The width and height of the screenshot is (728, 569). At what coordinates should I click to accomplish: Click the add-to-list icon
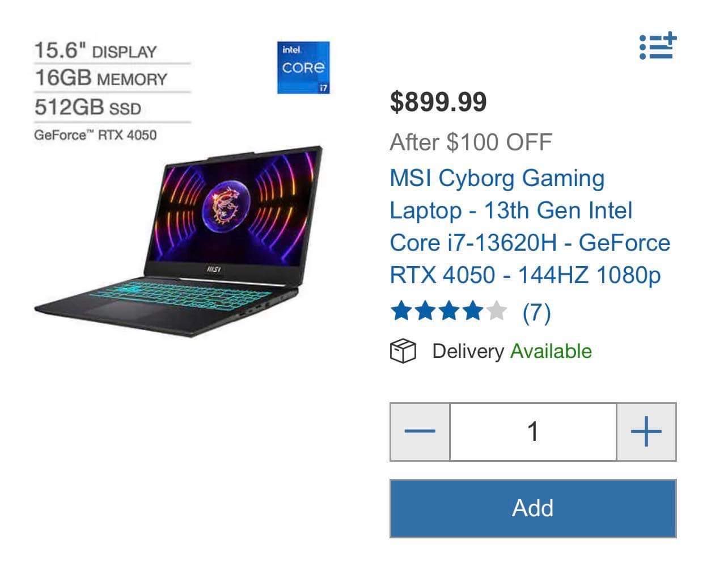pos(658,47)
